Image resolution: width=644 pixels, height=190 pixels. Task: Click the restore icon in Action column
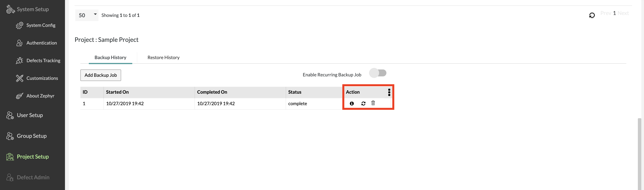363,103
